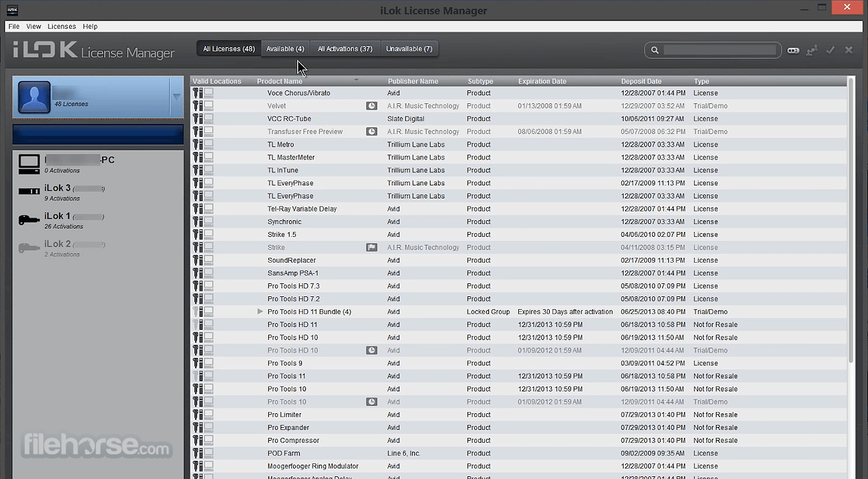Switch to Unavailable (7) tab
Image resolution: width=868 pixels, height=479 pixels.
[409, 49]
